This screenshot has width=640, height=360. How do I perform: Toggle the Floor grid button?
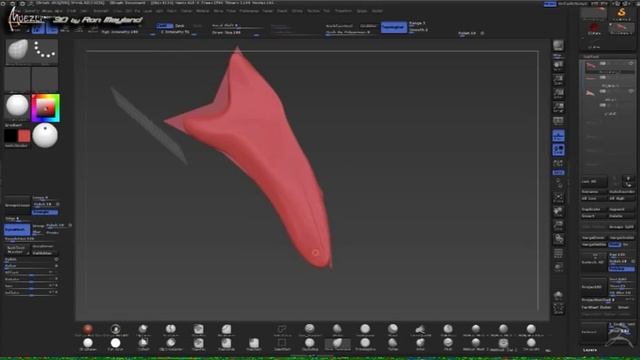tap(558, 136)
